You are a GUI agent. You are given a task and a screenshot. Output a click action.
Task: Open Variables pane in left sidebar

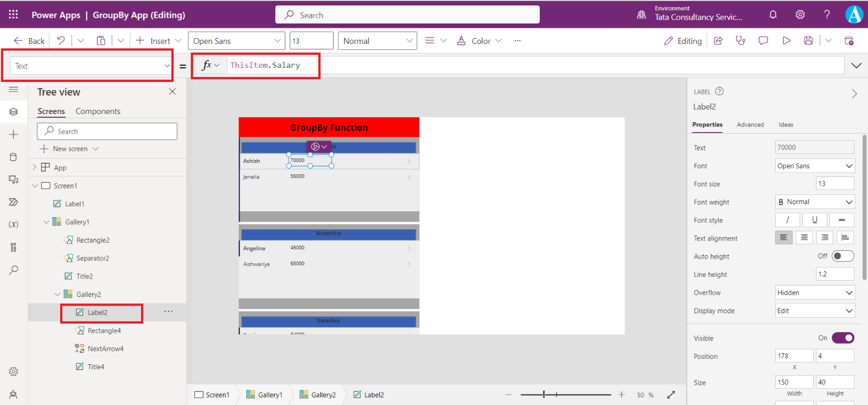click(14, 224)
